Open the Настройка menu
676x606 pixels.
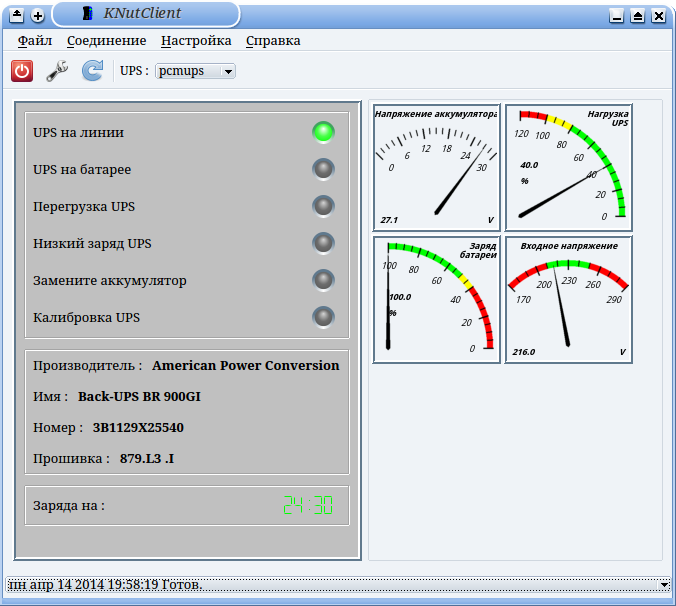pos(196,41)
